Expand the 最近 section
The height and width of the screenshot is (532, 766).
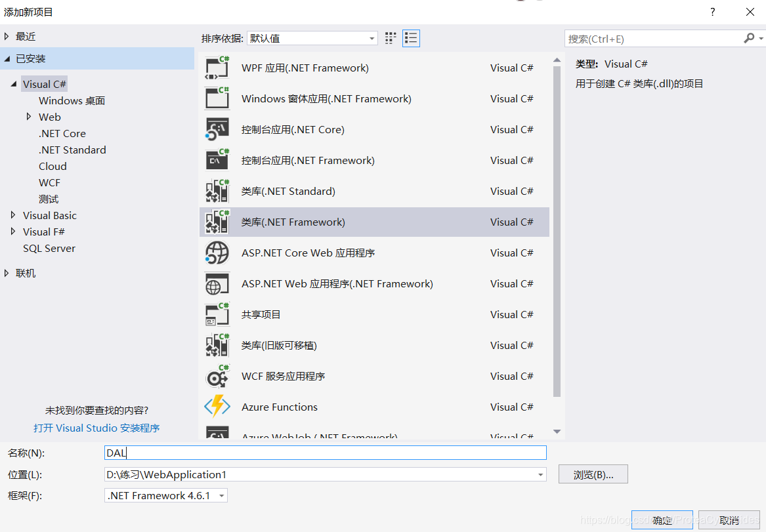click(7, 36)
